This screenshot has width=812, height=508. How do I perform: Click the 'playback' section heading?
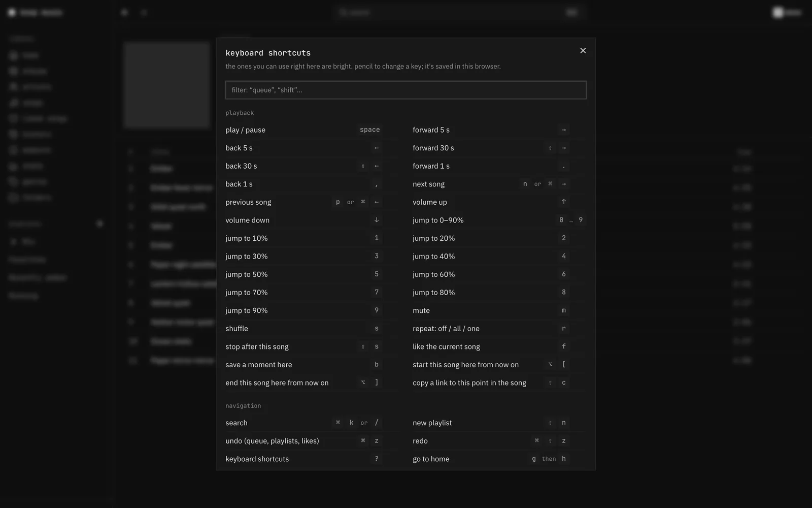tap(240, 113)
